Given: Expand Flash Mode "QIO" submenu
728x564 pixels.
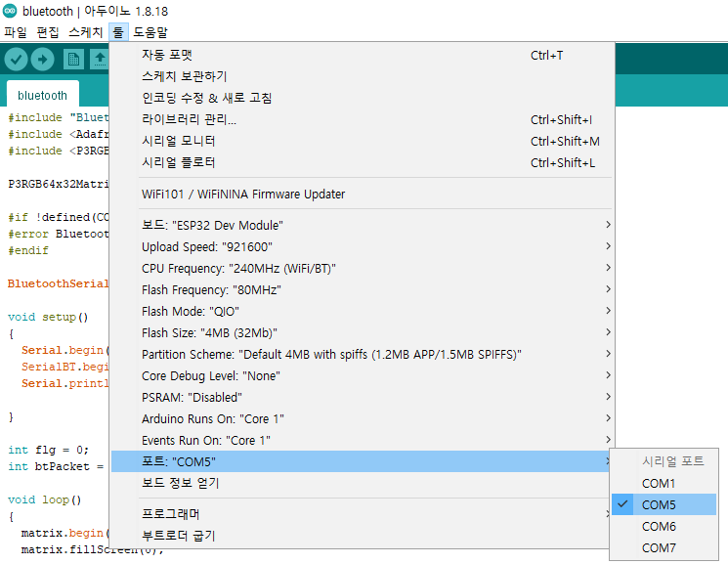Looking at the screenshot, I should 363,311.
